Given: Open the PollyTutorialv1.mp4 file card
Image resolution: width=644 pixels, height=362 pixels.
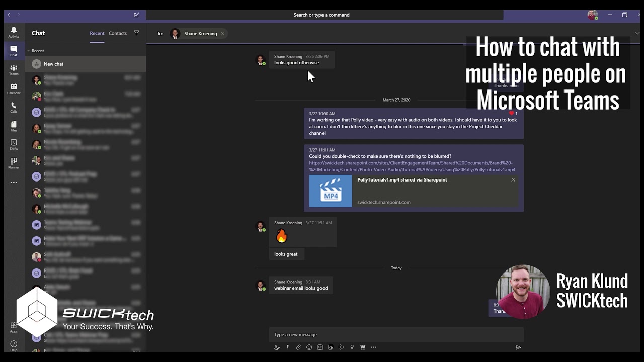Looking at the screenshot, I should tap(414, 191).
